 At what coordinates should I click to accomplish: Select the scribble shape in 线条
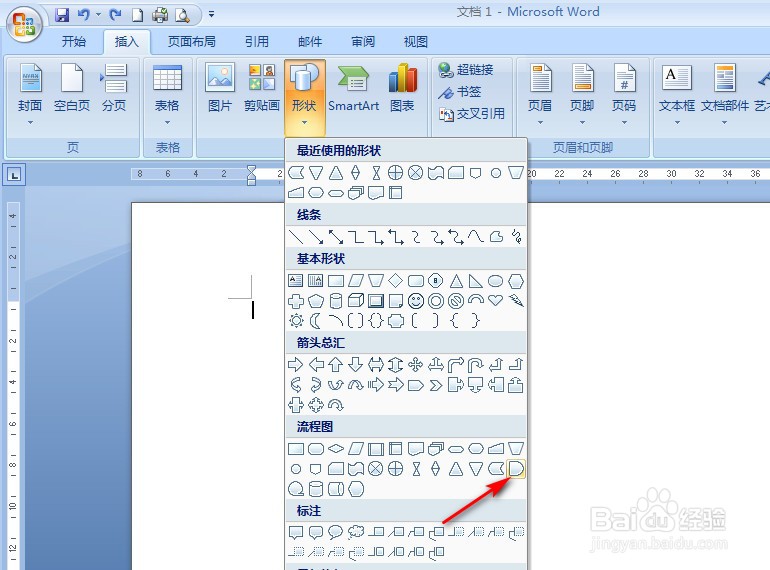(x=516, y=237)
